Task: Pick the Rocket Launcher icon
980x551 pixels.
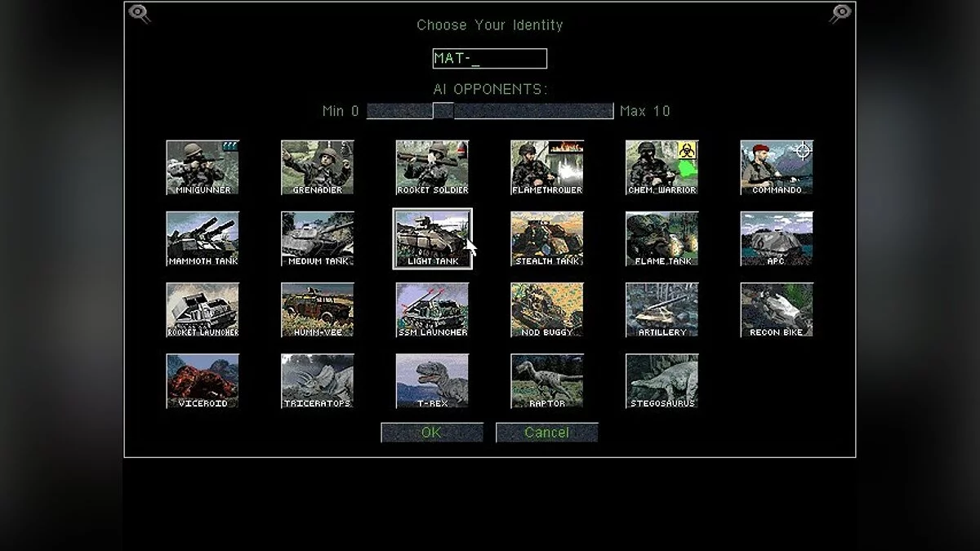Action: [203, 309]
